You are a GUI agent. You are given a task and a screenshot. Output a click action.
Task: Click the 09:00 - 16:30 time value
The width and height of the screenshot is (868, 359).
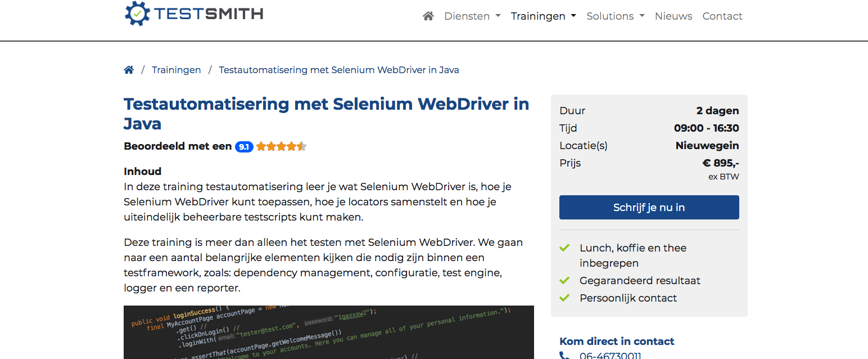pos(707,128)
